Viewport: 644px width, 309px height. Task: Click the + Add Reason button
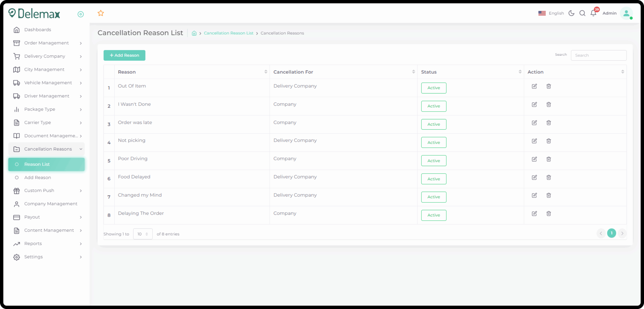(124, 55)
